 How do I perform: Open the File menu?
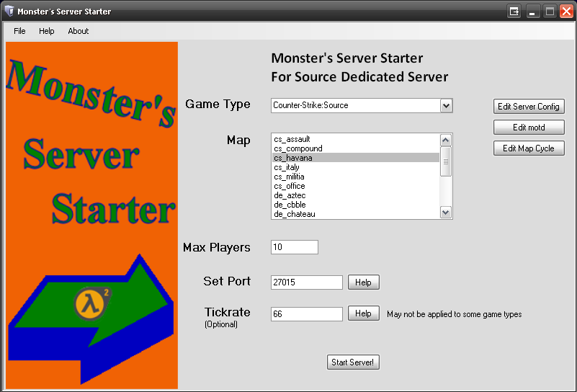pyautogui.click(x=19, y=31)
